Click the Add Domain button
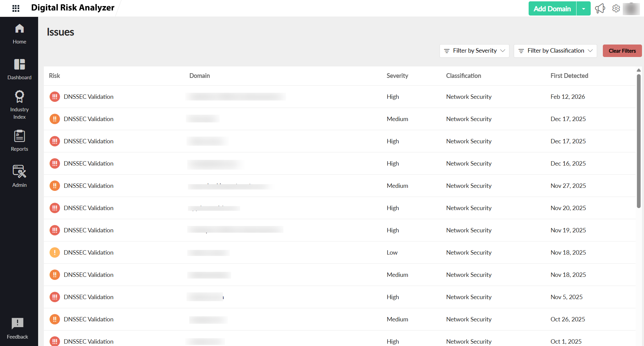This screenshot has width=644, height=346. pos(552,9)
